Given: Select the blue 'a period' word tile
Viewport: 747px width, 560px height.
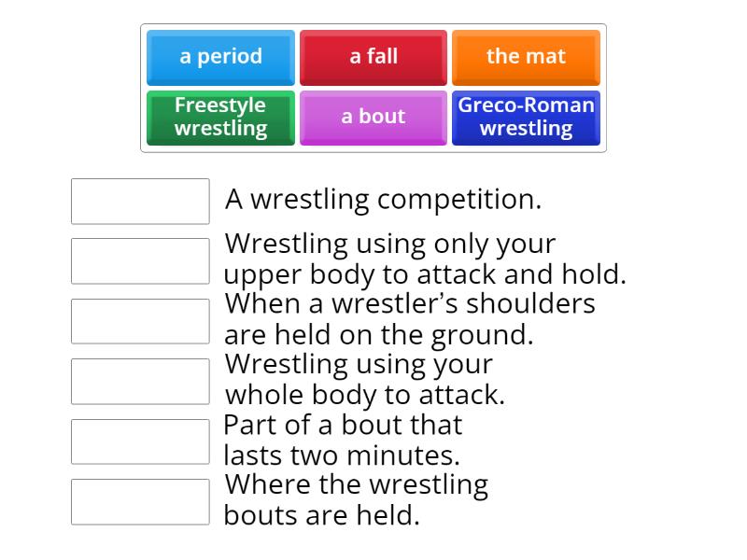Looking at the screenshot, I should [x=221, y=57].
